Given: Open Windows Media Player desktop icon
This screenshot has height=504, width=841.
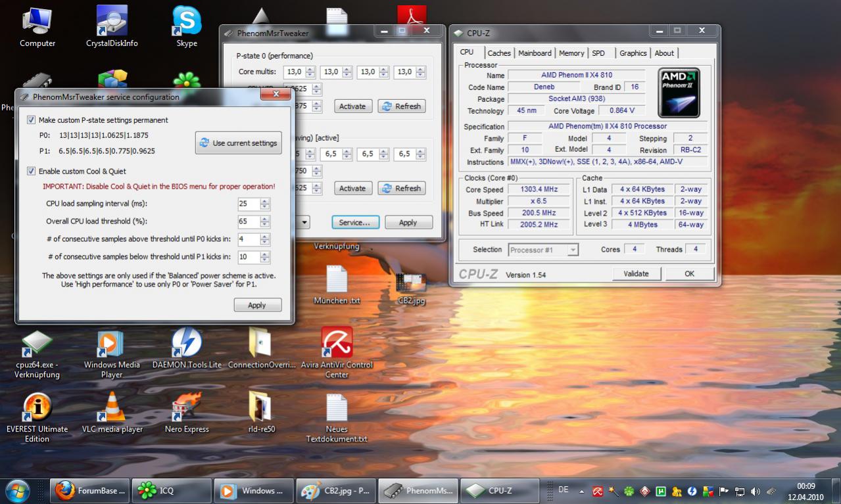Looking at the screenshot, I should (x=112, y=355).
